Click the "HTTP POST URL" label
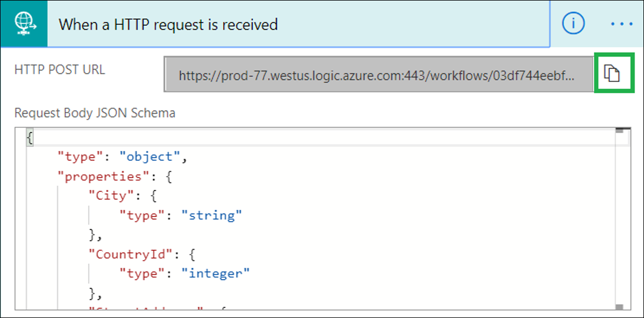Viewport: 644px width, 318px height. tap(59, 70)
